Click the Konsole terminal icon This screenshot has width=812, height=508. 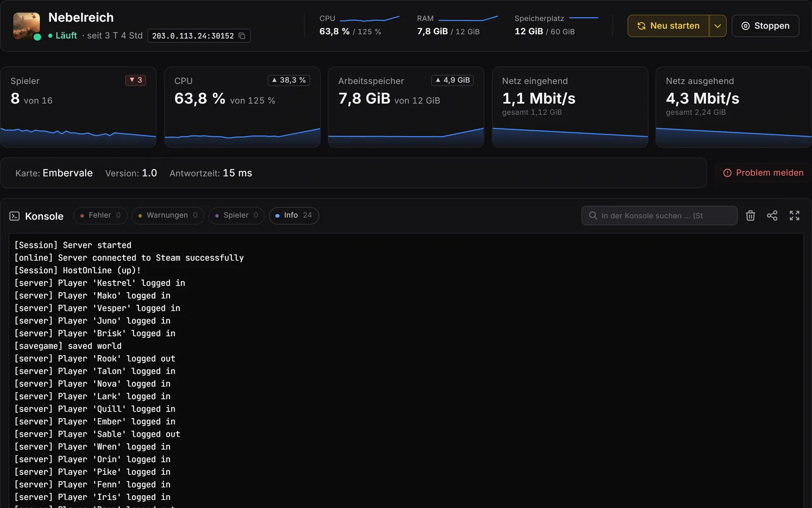point(15,216)
